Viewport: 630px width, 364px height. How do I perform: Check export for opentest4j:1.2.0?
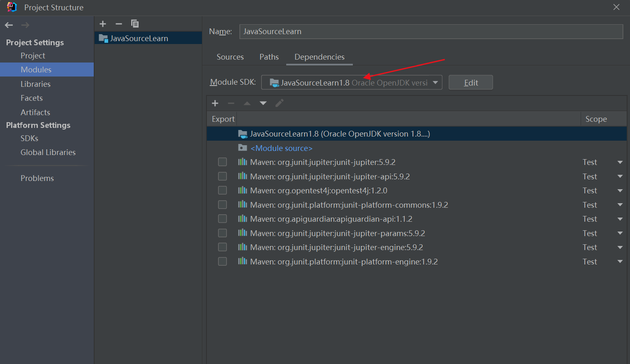pyautogui.click(x=222, y=190)
